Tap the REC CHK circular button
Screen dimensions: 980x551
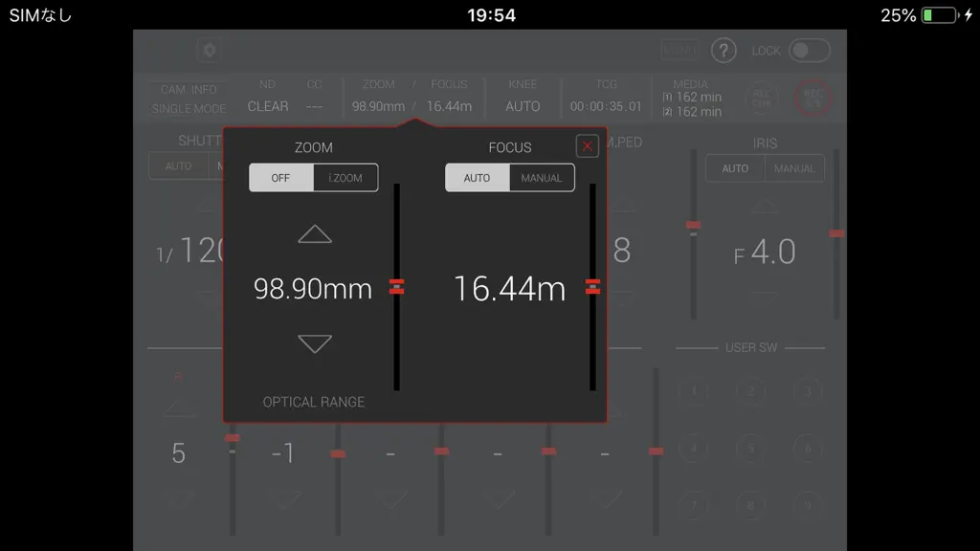(761, 99)
